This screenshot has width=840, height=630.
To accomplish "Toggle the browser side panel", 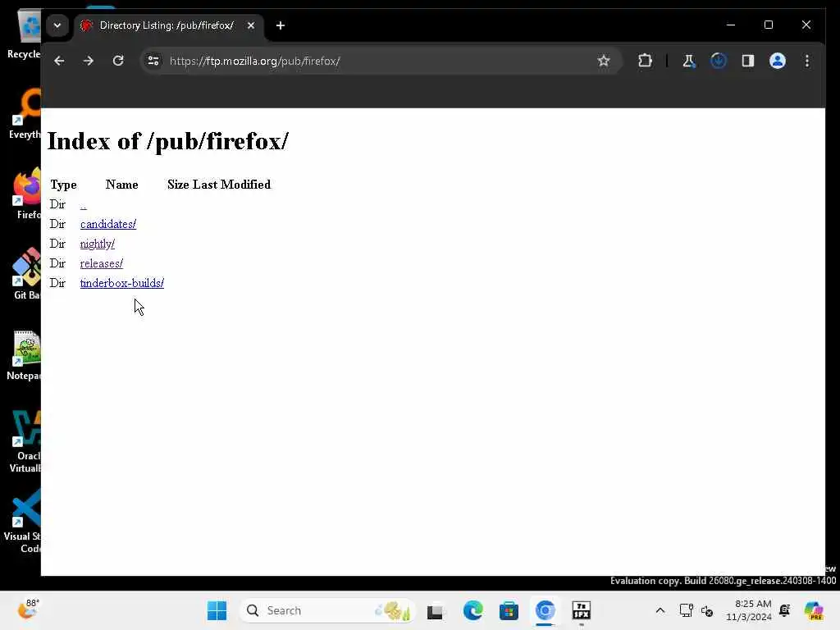I will [748, 61].
